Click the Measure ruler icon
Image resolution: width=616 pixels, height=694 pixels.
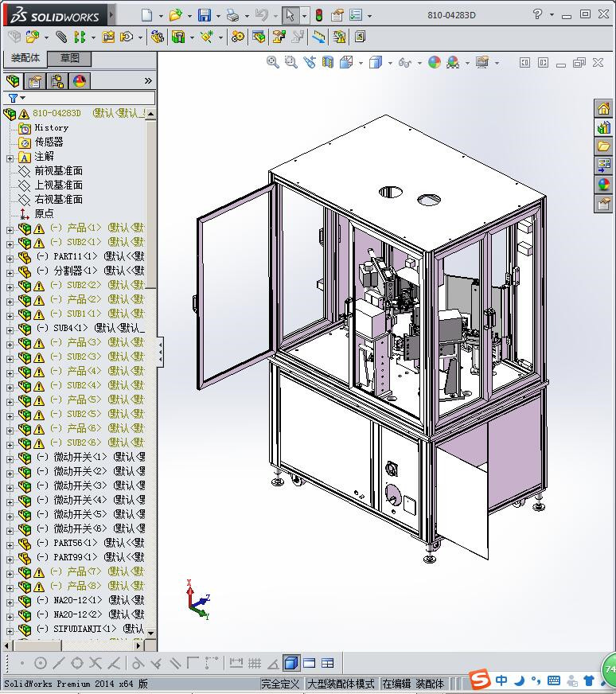click(x=318, y=37)
